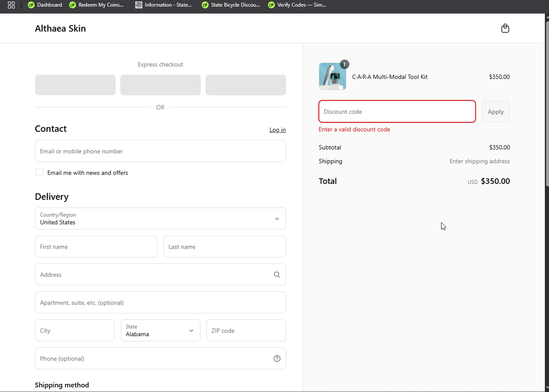Click the Subtotal label
This screenshot has width=549, height=392.
pos(330,147)
